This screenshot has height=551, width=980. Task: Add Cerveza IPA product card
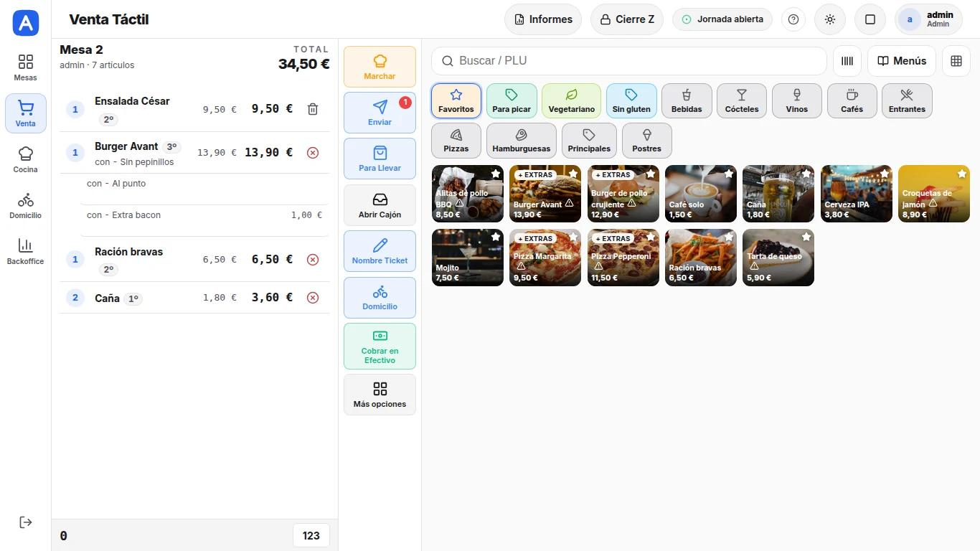coord(856,194)
